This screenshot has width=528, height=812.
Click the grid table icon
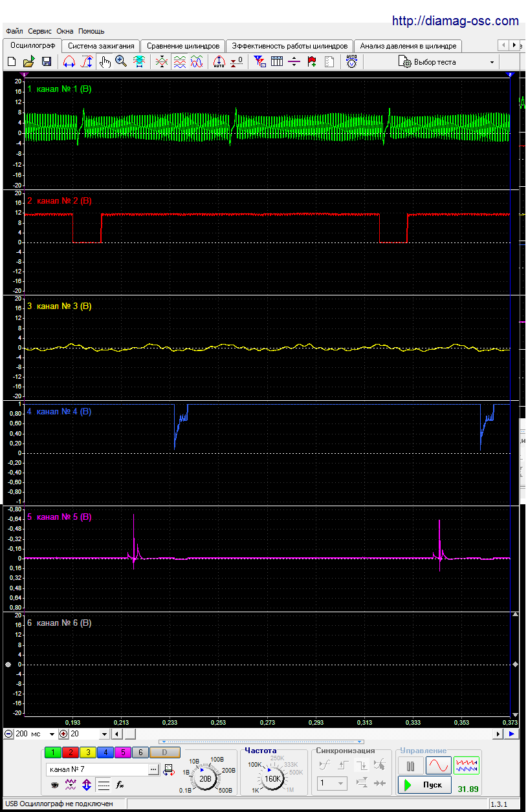point(277,62)
